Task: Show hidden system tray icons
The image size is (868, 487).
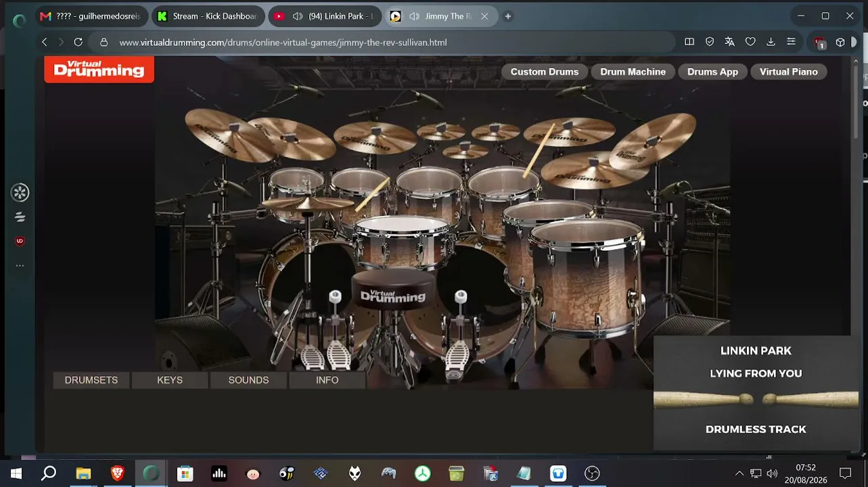Action: [x=739, y=473]
